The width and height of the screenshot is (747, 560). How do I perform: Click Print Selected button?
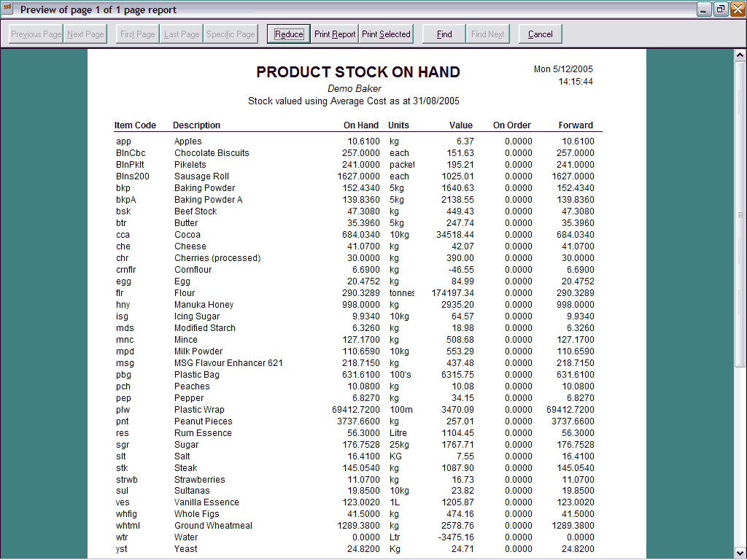(386, 34)
